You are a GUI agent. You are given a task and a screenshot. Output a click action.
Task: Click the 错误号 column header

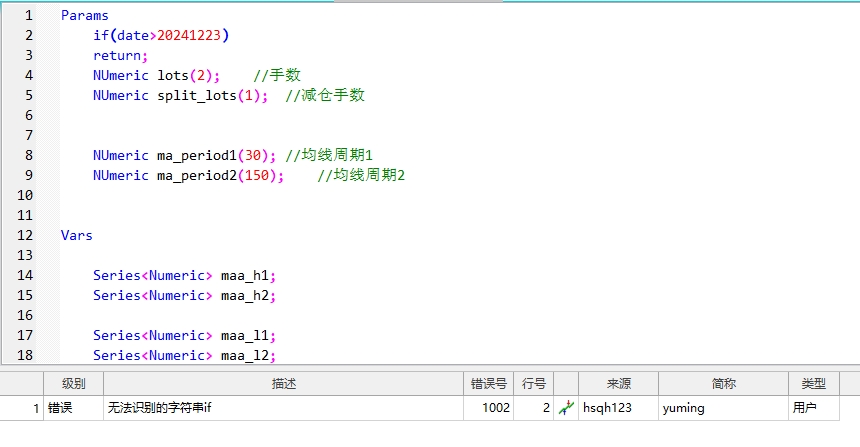click(x=489, y=383)
